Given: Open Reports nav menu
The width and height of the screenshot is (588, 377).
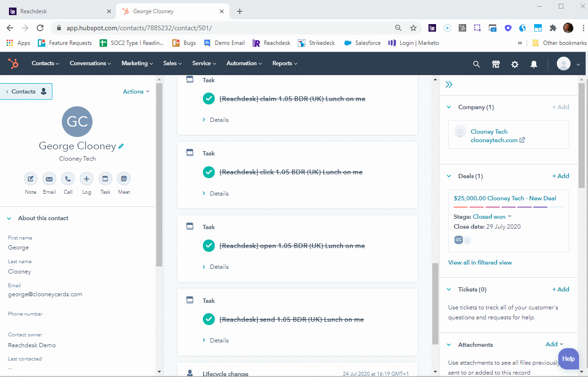Looking at the screenshot, I should click(x=285, y=63).
